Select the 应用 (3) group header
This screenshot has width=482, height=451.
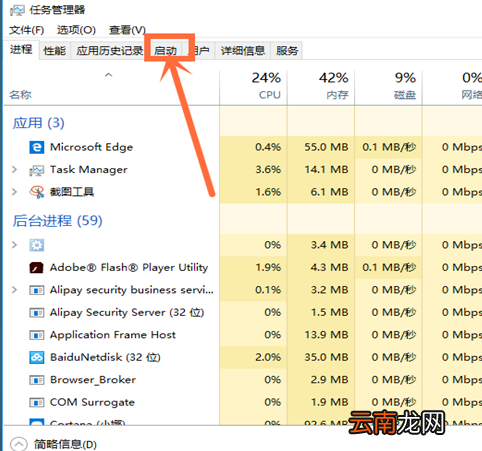pyautogui.click(x=39, y=123)
